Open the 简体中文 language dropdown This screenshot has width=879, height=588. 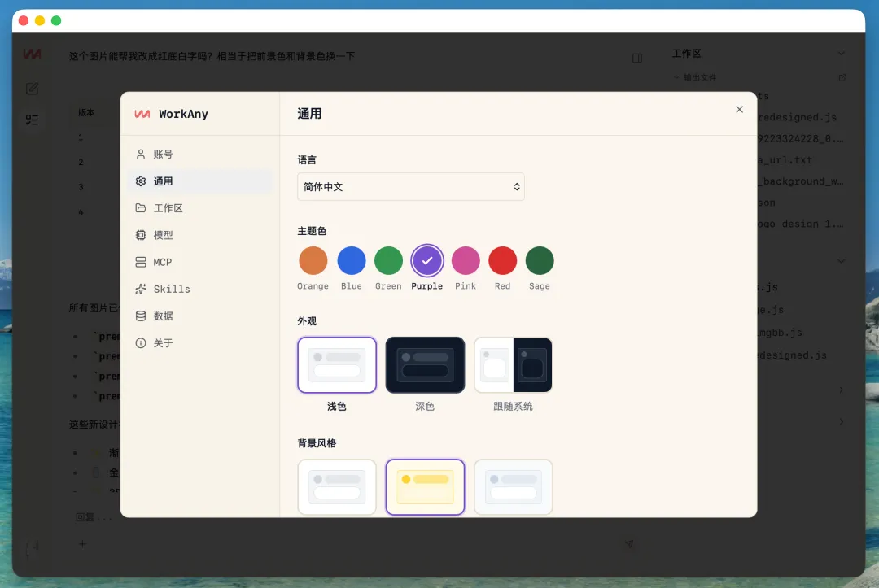point(410,186)
